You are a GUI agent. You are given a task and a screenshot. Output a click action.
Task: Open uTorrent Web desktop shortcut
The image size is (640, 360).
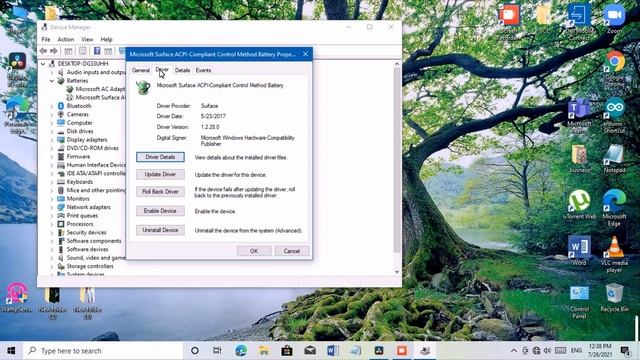(579, 201)
